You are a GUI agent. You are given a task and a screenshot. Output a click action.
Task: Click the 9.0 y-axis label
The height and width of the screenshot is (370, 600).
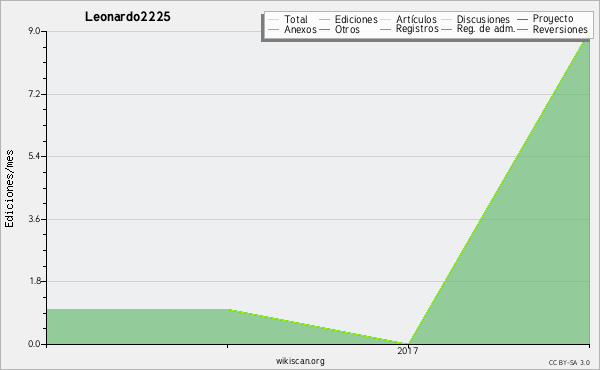coord(34,31)
